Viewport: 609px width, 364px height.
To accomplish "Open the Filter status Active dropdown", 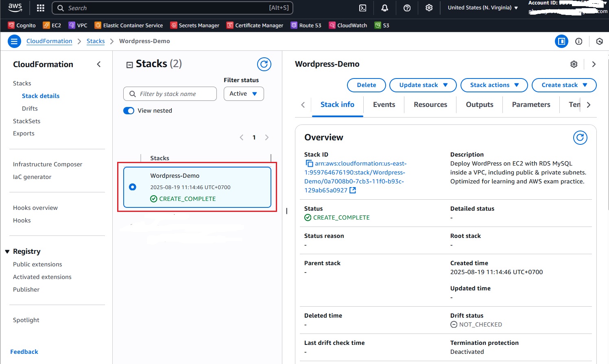I will pyautogui.click(x=243, y=94).
